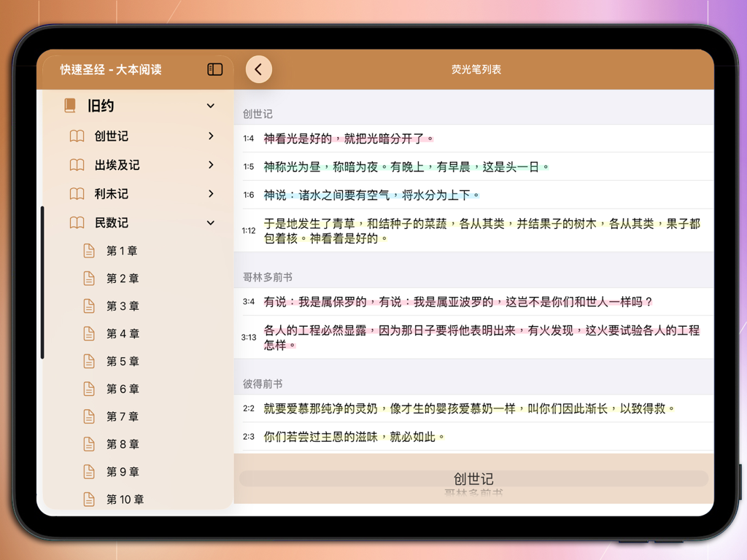
Task: Tap 创世记 in the bottom book picker
Action: pos(473,479)
